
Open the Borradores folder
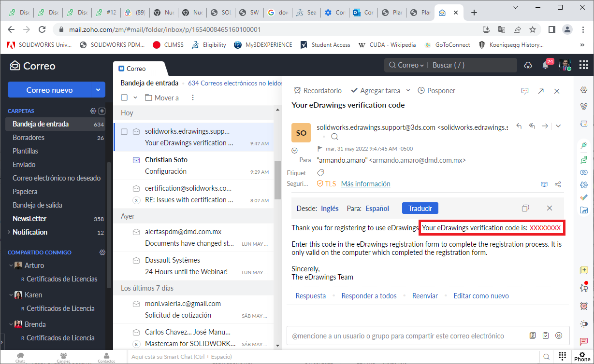tap(29, 138)
